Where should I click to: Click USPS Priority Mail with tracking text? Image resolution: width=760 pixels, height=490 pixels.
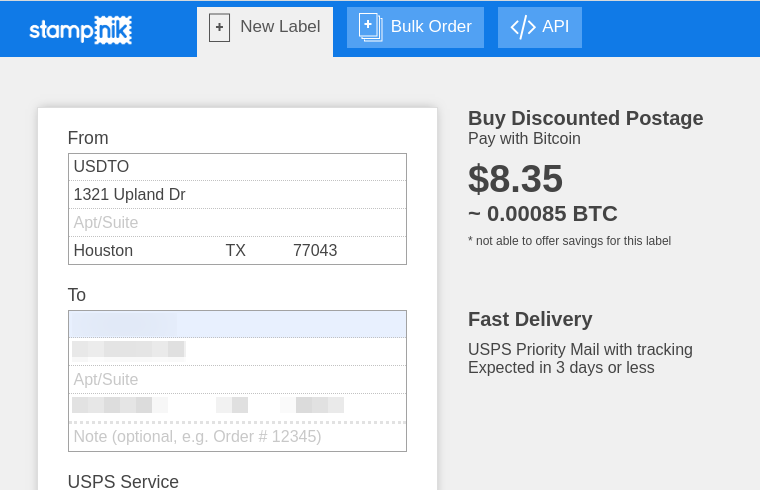580,349
